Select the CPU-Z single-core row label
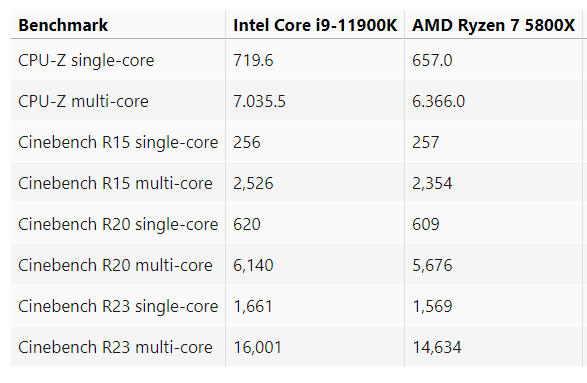 coord(86,60)
